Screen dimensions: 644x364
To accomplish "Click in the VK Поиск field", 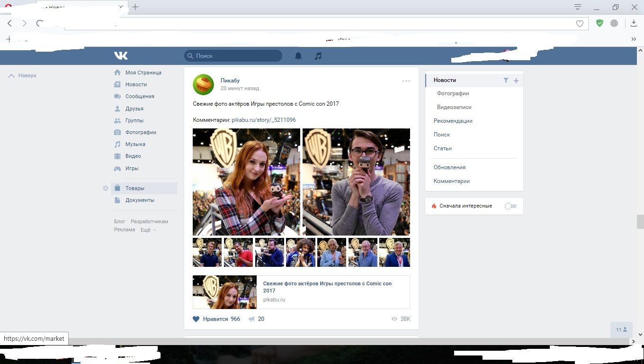I will tap(233, 56).
